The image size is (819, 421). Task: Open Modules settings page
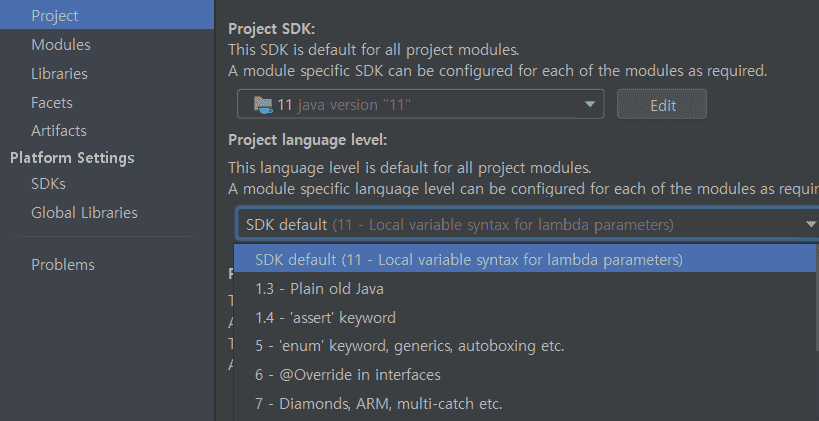point(61,45)
